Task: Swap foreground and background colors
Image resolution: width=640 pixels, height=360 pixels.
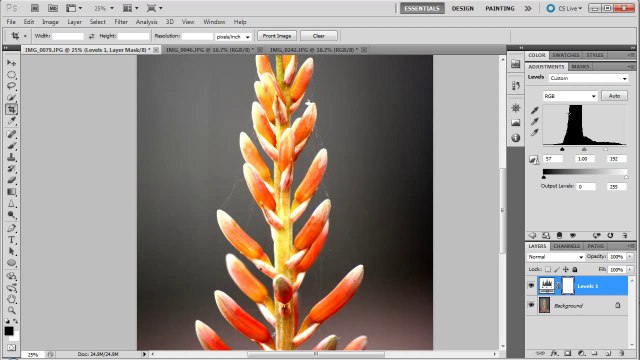Action: (16, 321)
